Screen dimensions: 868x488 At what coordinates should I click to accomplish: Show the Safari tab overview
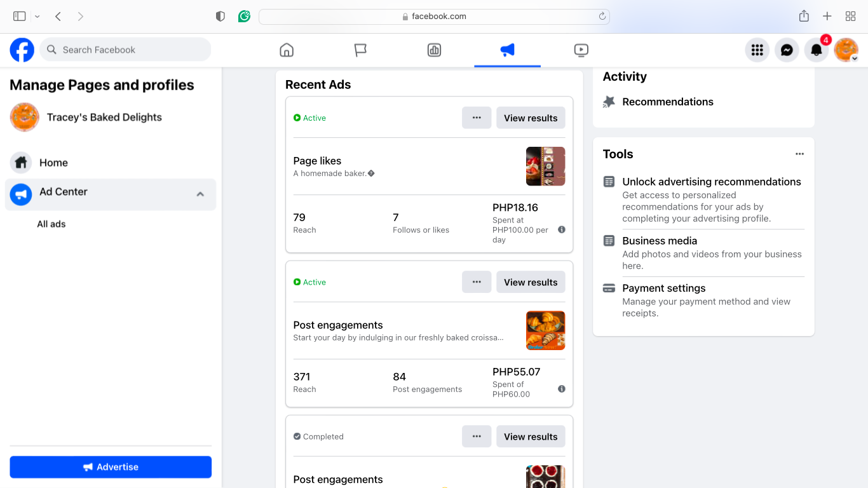point(850,17)
